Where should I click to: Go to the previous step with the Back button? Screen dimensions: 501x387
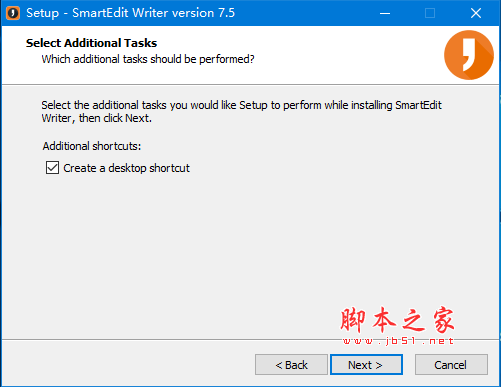291,365
